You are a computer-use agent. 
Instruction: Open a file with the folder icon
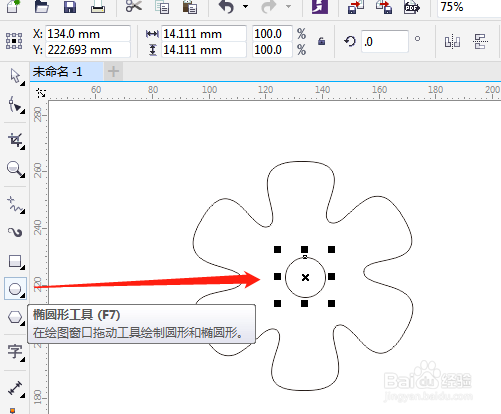click(42, 6)
